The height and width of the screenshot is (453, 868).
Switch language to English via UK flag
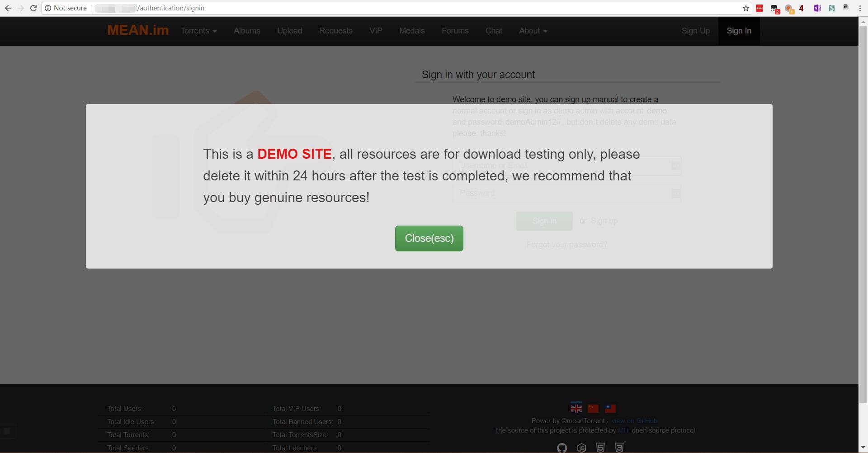point(576,408)
